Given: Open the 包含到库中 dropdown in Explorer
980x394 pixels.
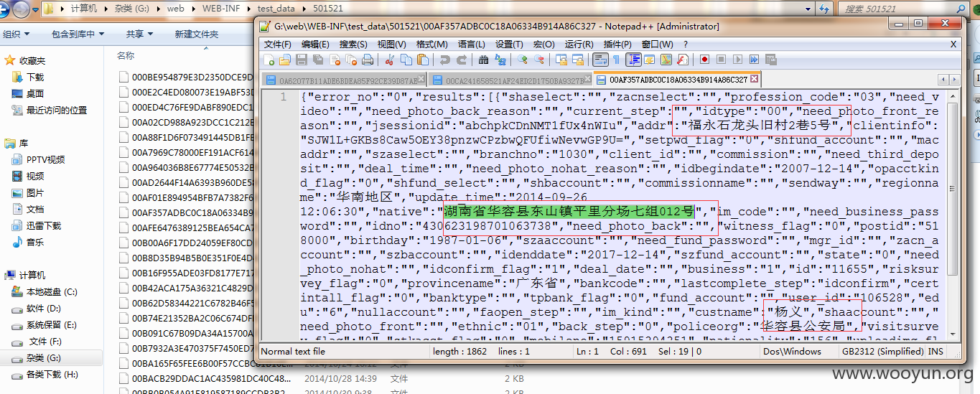Looking at the screenshot, I should (78, 34).
